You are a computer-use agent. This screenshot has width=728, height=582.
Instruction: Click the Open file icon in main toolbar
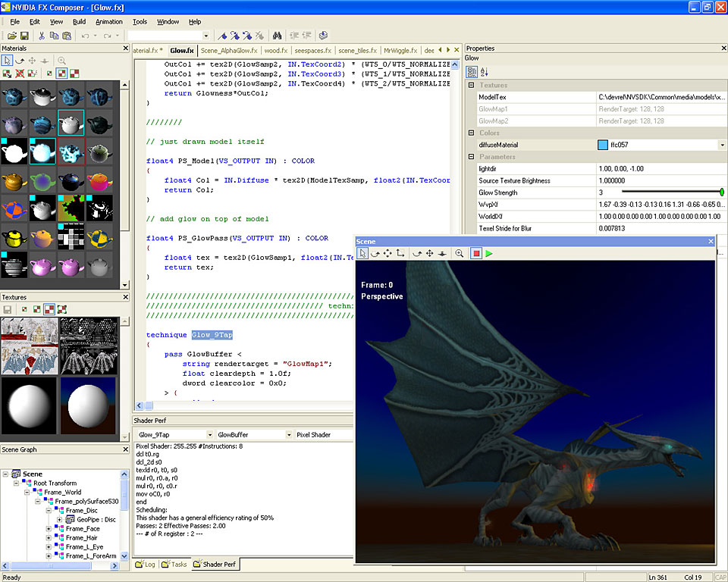coord(12,36)
